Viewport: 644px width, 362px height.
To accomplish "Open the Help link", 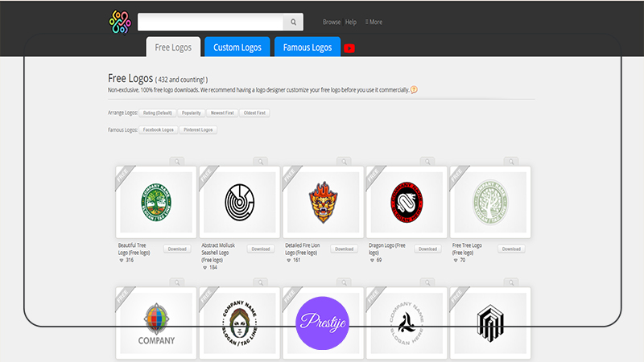I will tap(351, 23).
